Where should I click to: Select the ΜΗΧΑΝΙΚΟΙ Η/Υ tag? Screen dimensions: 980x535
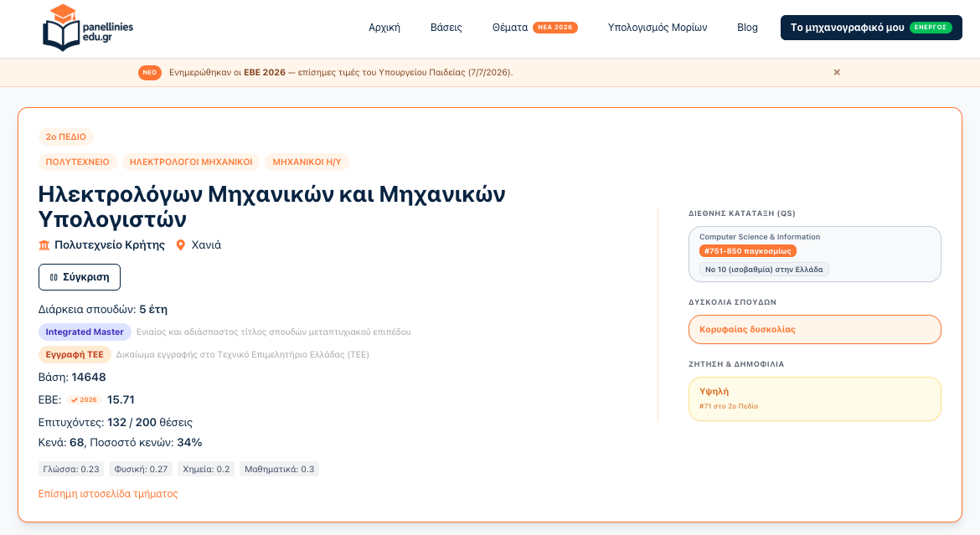(307, 162)
